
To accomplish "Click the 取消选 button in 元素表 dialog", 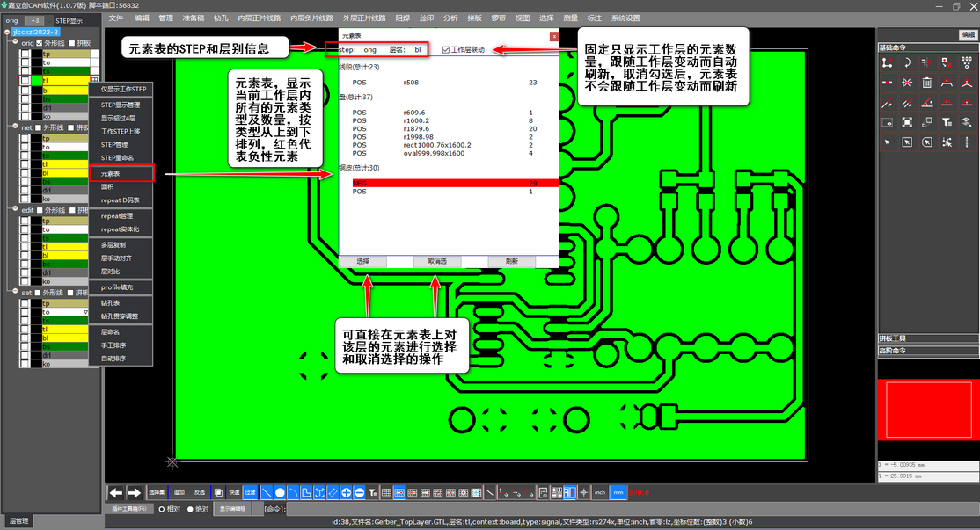I will tap(437, 261).
